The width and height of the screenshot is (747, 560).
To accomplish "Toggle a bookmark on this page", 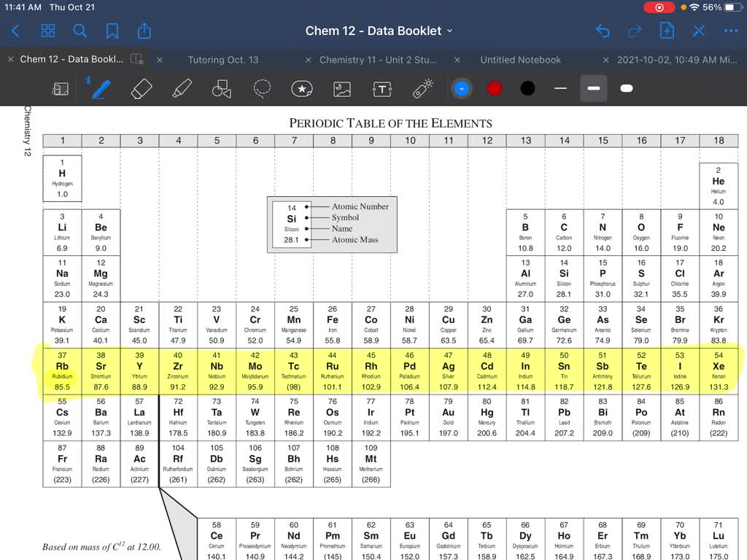I will coord(111,31).
